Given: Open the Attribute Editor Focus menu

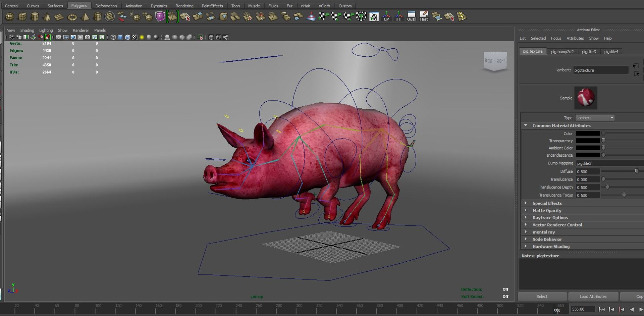Looking at the screenshot, I should coord(556,38).
